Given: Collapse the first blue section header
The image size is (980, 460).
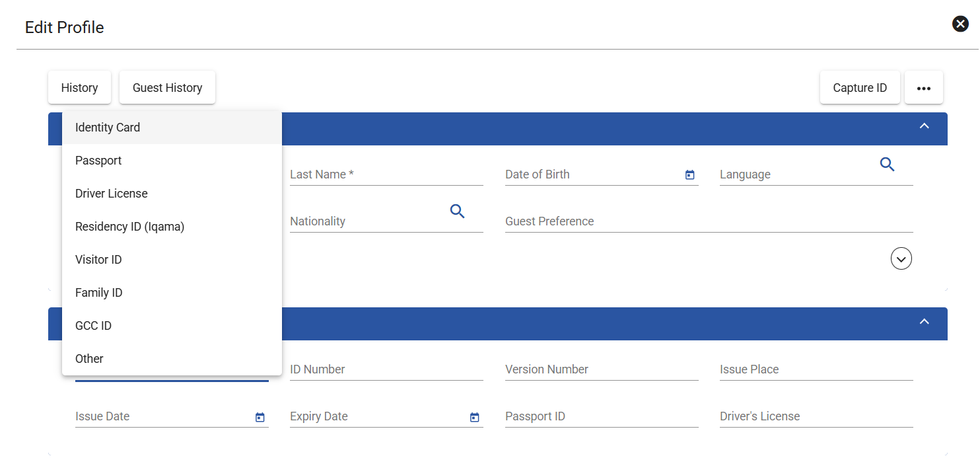Looking at the screenshot, I should pos(925,126).
